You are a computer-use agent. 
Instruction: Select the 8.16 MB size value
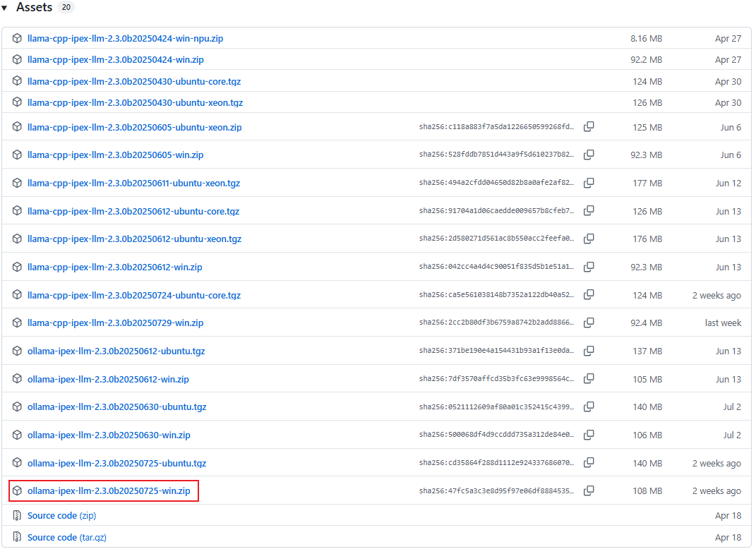646,39
